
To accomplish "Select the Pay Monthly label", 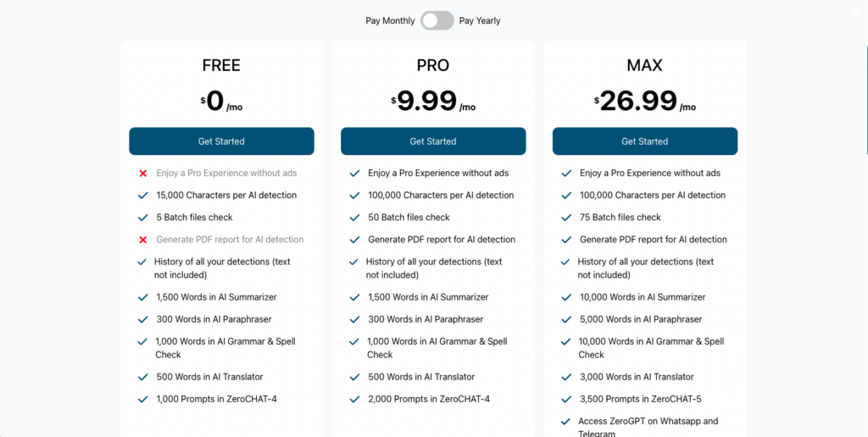I will click(390, 20).
